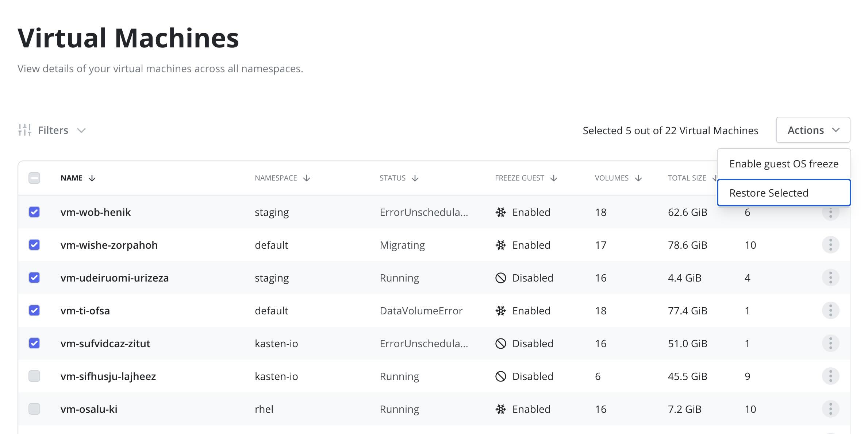Click the Actions button
868x434 pixels.
pyautogui.click(x=812, y=130)
